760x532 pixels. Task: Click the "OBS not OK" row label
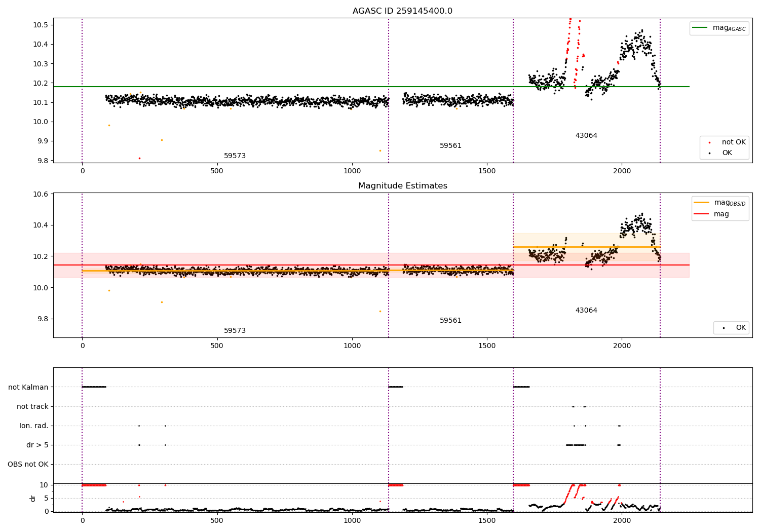click(x=28, y=465)
